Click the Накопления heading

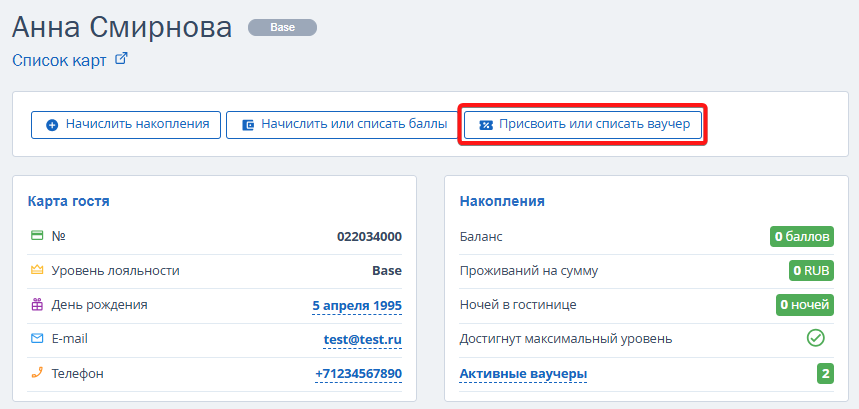(502, 201)
